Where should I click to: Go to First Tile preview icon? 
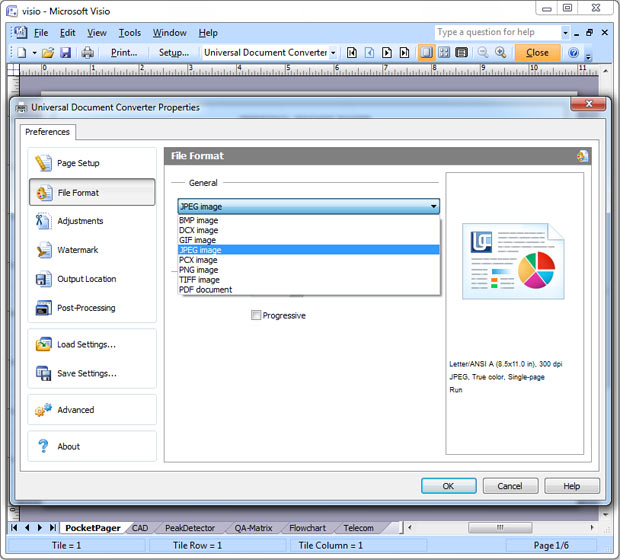coord(352,53)
